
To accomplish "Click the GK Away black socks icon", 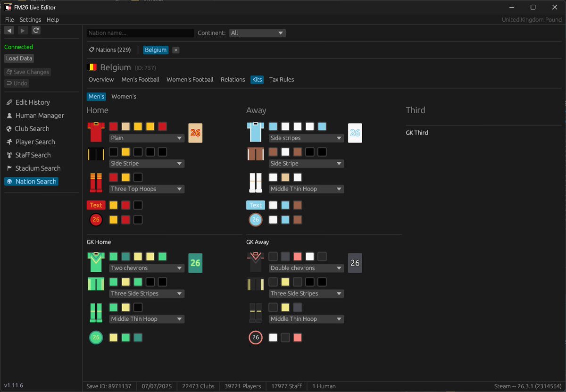I will (x=255, y=313).
